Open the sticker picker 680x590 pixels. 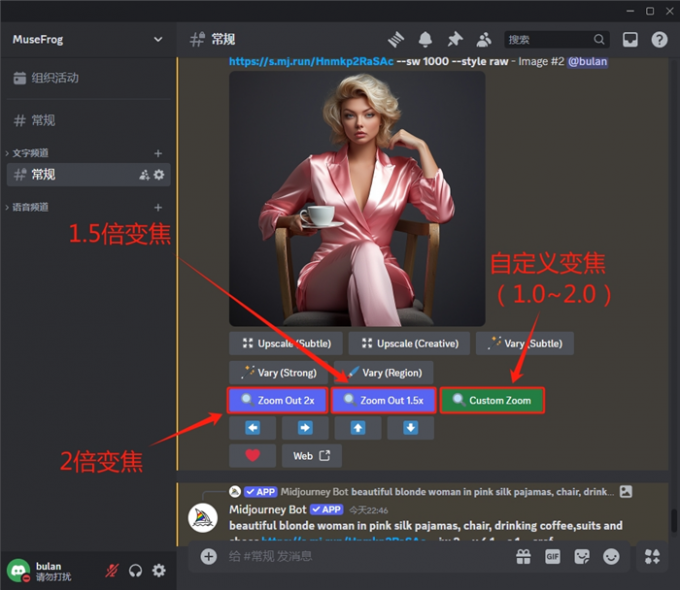click(582, 556)
